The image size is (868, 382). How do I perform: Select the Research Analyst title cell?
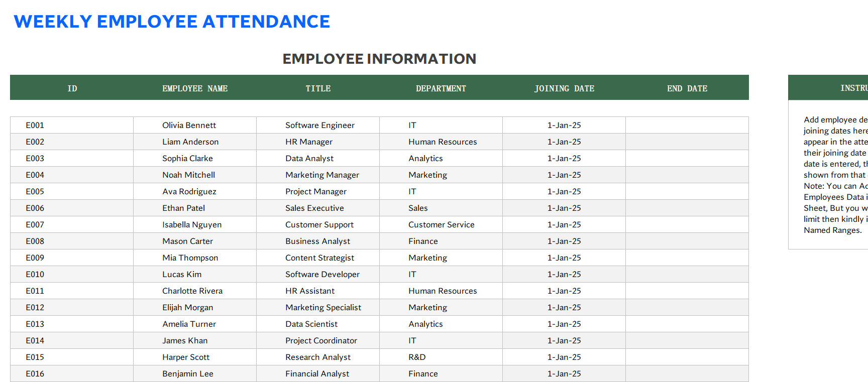[318, 357]
